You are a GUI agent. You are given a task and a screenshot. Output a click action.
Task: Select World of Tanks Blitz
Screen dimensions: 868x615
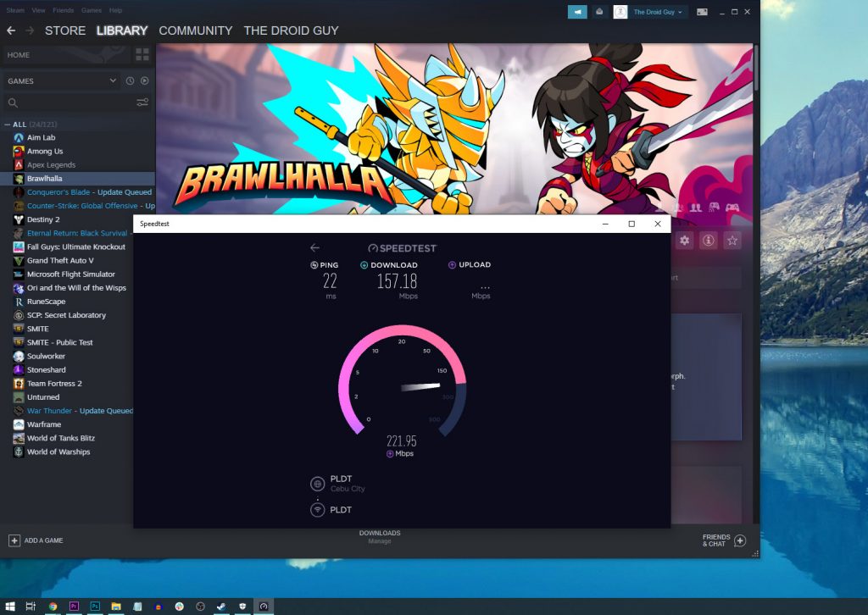pyautogui.click(x=66, y=438)
